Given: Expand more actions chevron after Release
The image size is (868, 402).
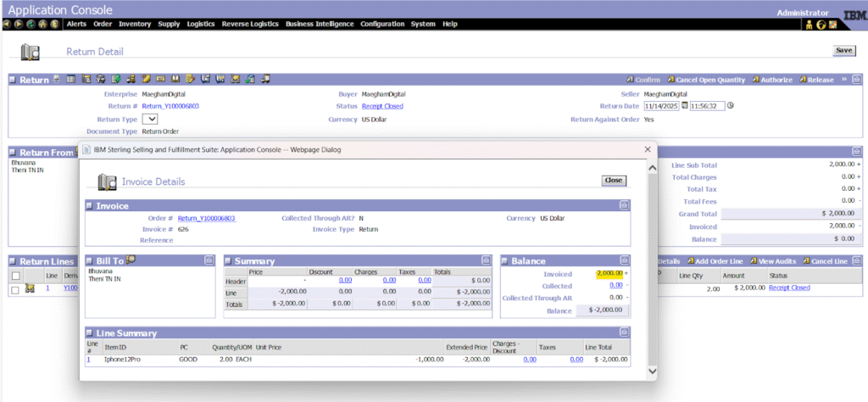Looking at the screenshot, I should [843, 80].
